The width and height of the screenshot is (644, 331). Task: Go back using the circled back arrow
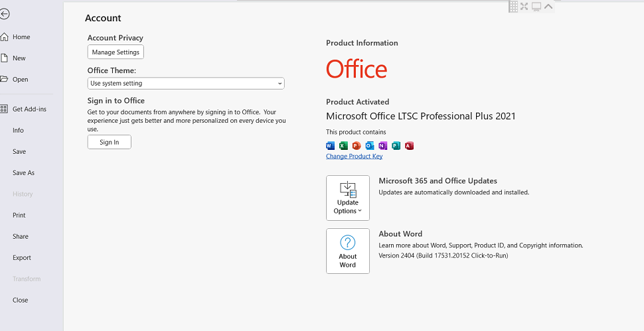coord(5,15)
